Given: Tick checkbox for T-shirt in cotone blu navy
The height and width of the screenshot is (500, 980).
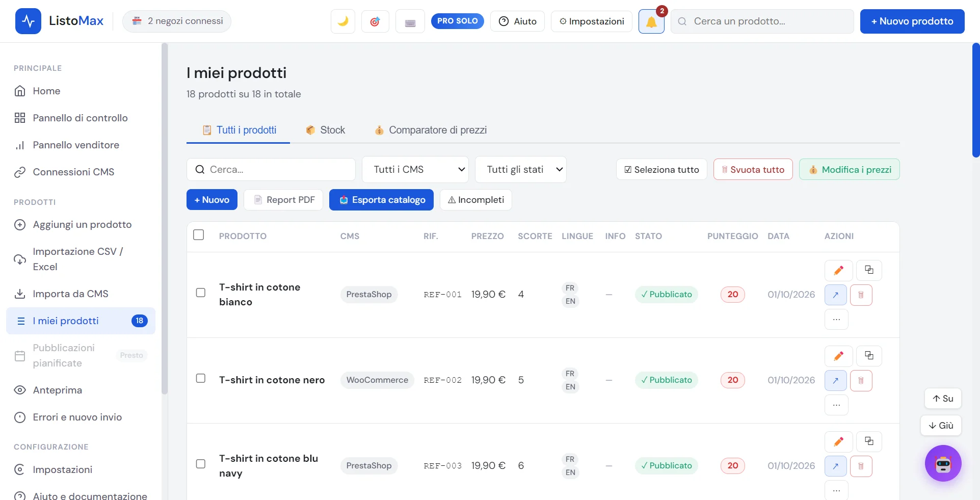Looking at the screenshot, I should coord(201,464).
